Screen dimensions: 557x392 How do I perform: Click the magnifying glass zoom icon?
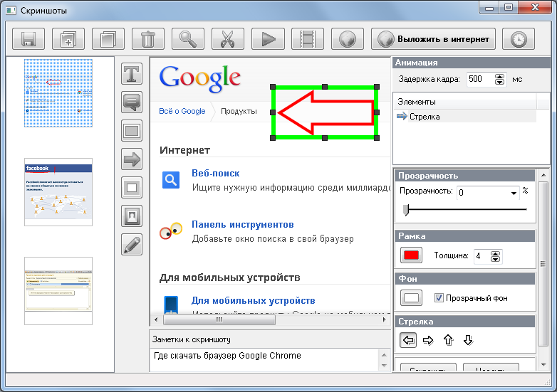coord(187,38)
